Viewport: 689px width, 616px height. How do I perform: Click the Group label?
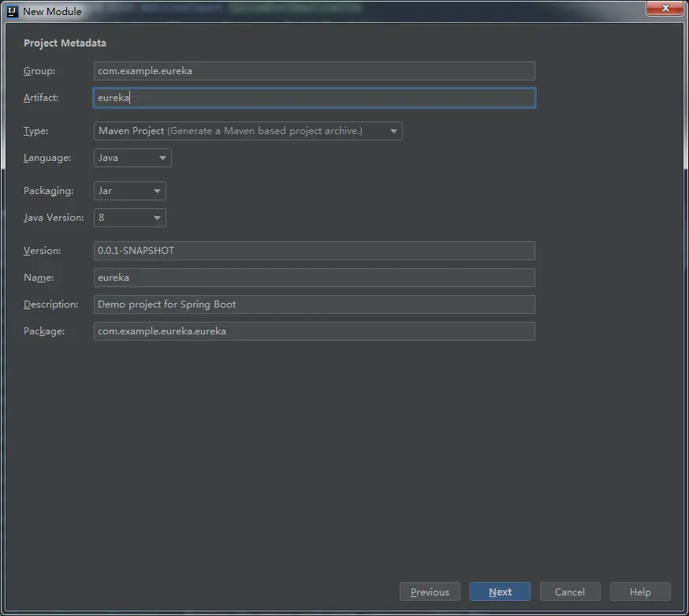pyautogui.click(x=39, y=71)
